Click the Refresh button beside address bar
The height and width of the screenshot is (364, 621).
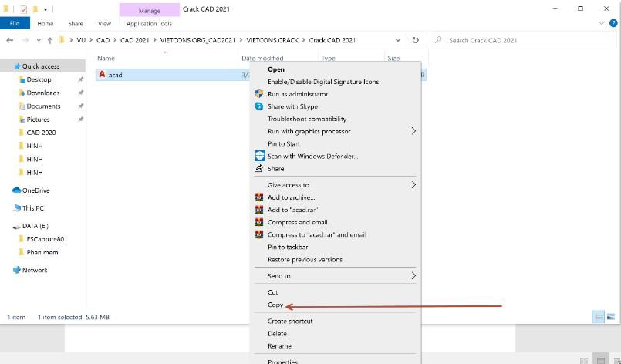pos(416,40)
